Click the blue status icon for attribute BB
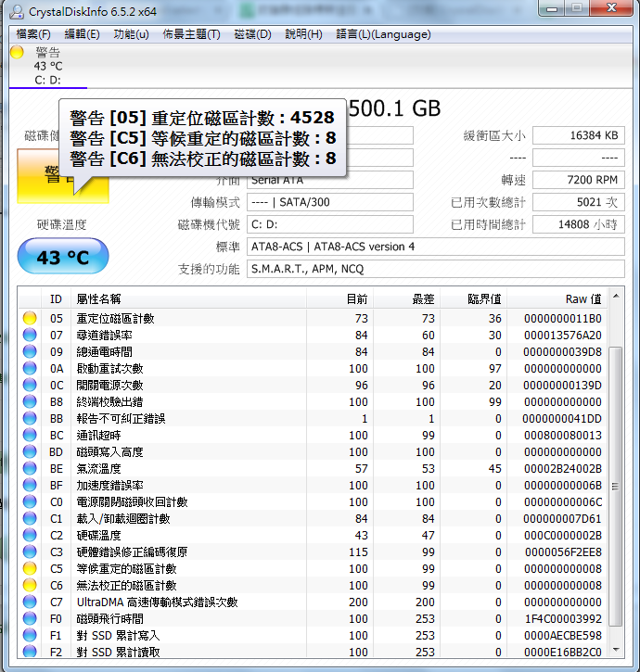 (30, 418)
